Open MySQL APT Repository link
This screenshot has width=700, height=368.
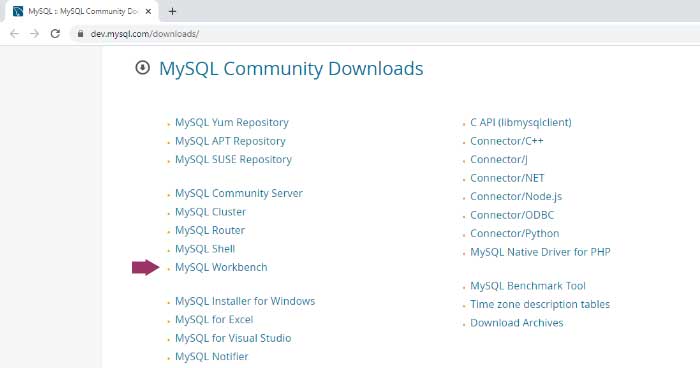(x=230, y=141)
